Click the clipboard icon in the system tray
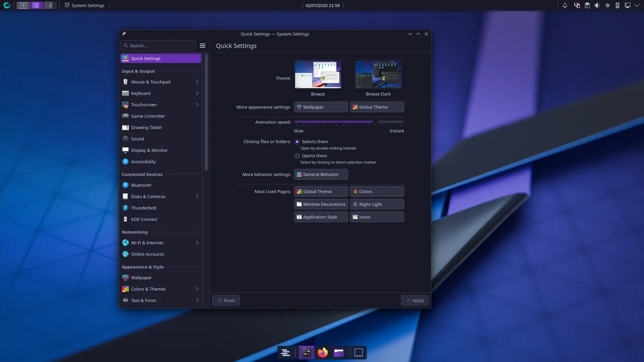 tap(587, 5)
